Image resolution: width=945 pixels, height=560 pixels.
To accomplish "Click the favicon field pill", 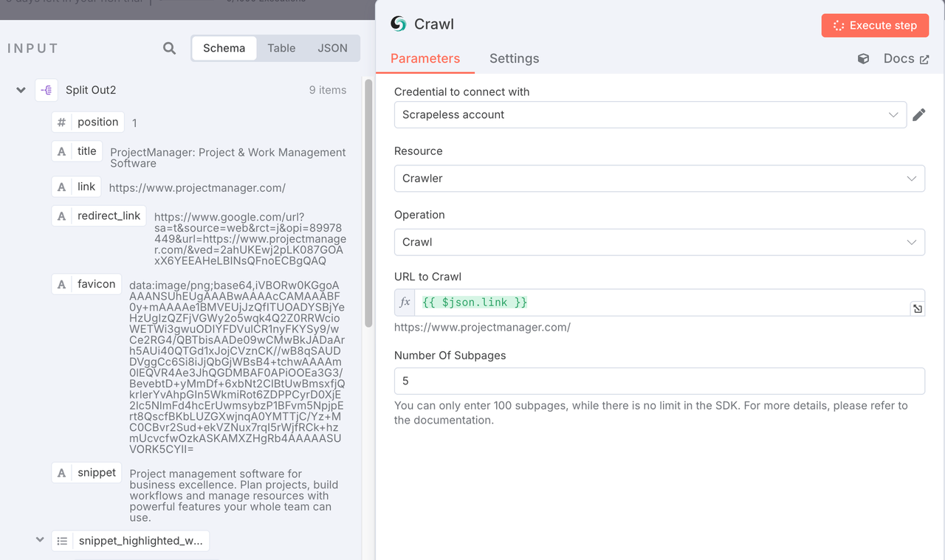I will pos(86,284).
